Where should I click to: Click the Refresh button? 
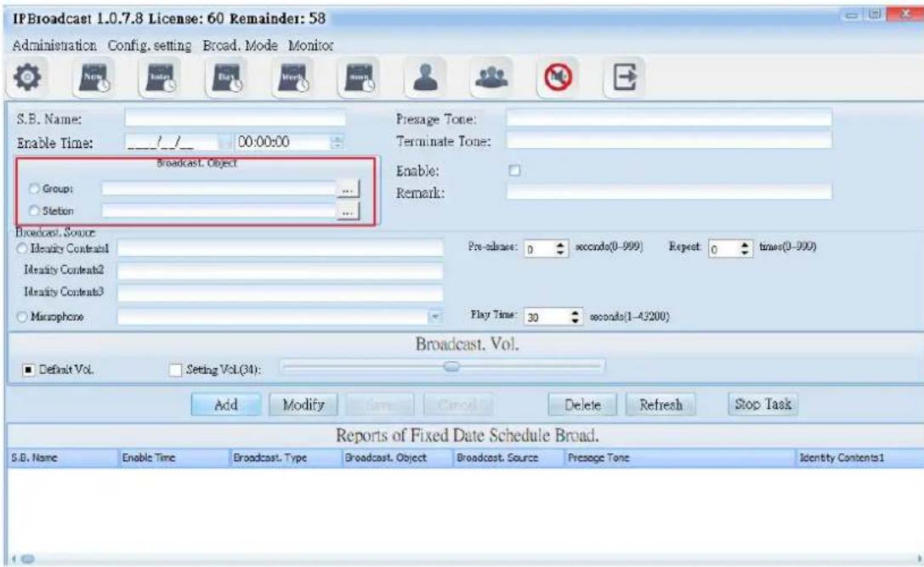click(660, 405)
